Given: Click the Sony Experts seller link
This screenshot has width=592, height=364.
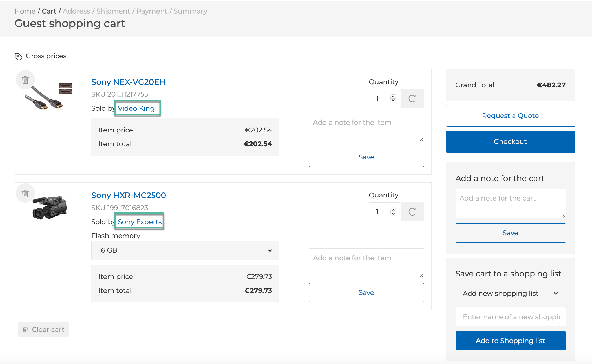Looking at the screenshot, I should pos(140,221).
